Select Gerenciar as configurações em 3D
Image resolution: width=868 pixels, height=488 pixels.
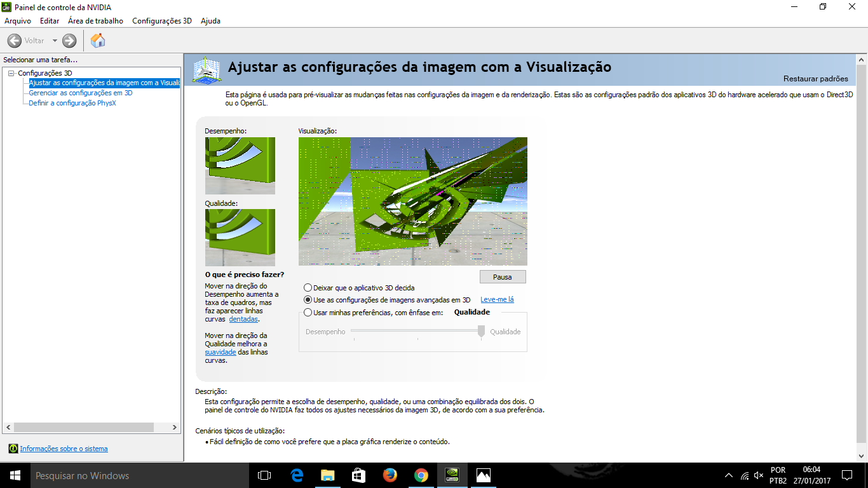(81, 93)
